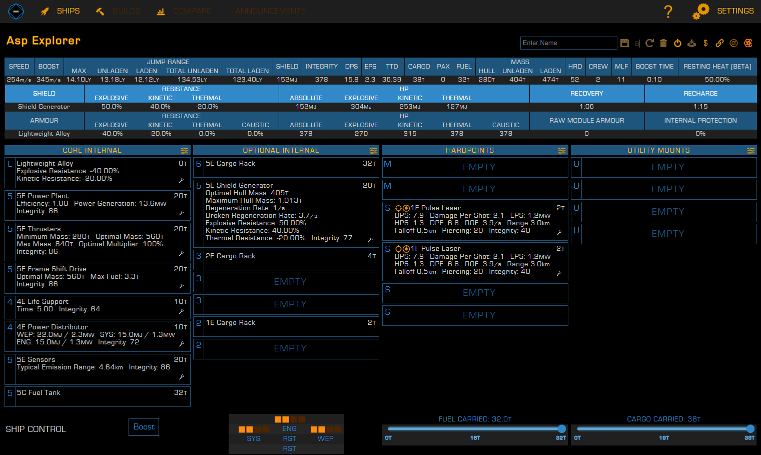Viewport: 761px width, 455px height.
Task: Open modifications wrench on Lightweight Alloy
Action: pos(182,180)
